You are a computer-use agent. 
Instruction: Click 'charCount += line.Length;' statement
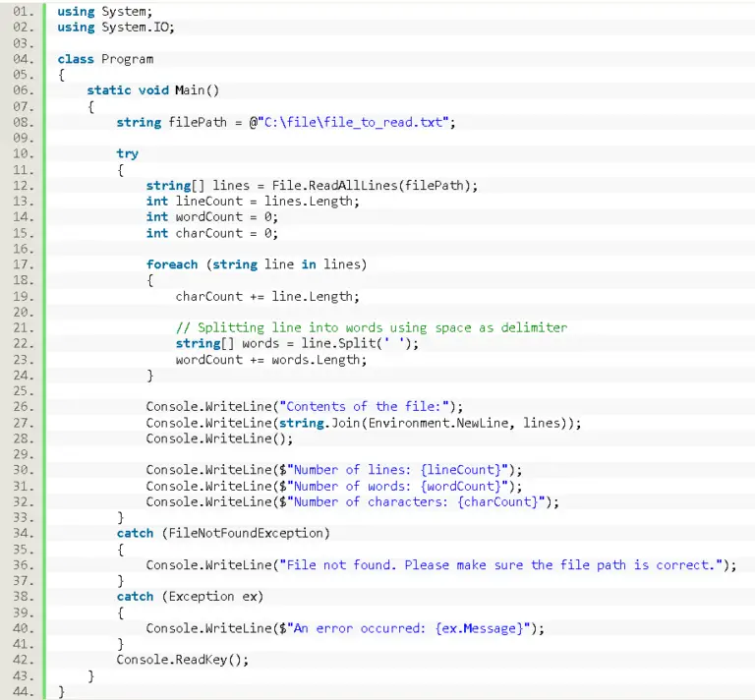click(x=267, y=296)
